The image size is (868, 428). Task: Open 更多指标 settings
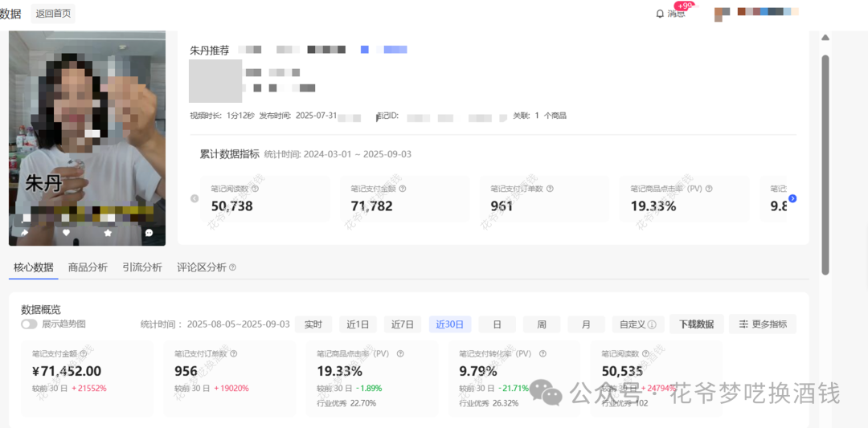point(763,324)
